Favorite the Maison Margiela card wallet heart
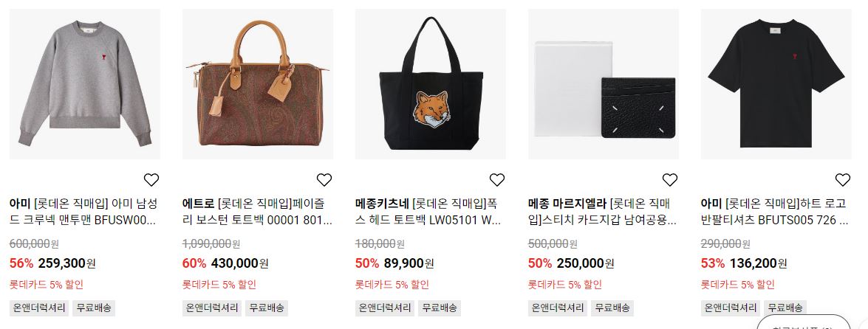This screenshot has height=329, width=868. (670, 180)
